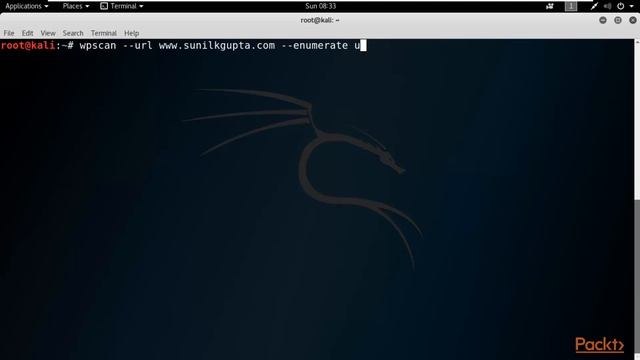Click the root@kali window title
The height and width of the screenshot is (360, 640).
(320, 20)
